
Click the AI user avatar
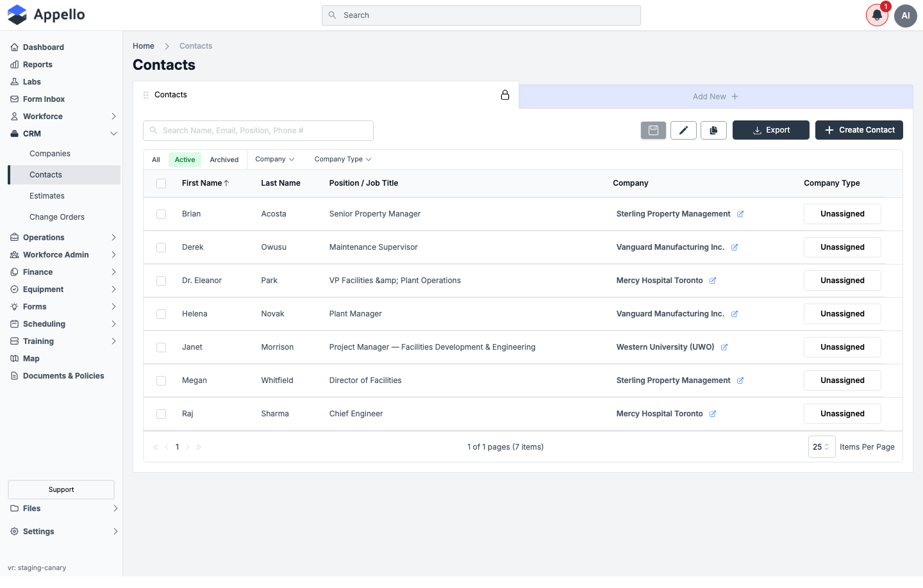click(x=906, y=15)
